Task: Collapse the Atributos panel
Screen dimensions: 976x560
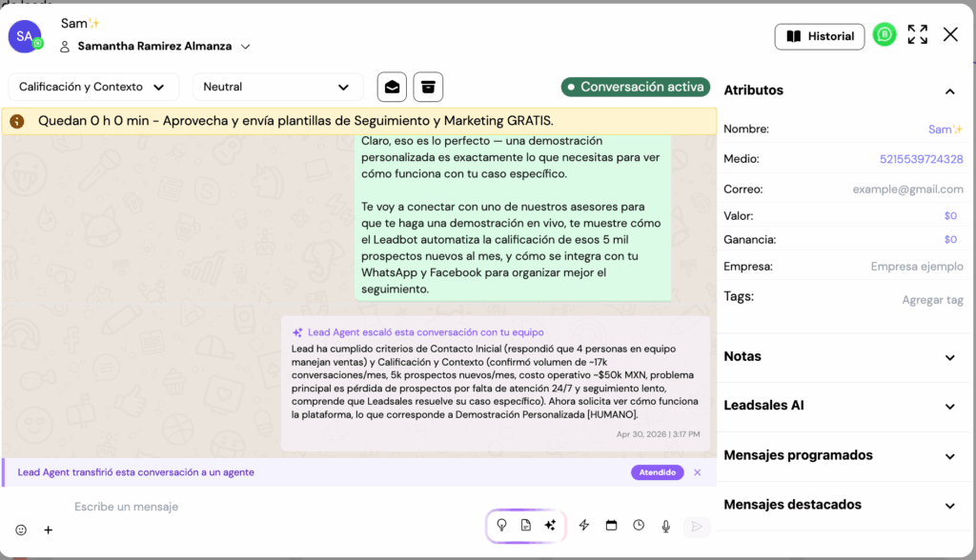Action: click(950, 91)
